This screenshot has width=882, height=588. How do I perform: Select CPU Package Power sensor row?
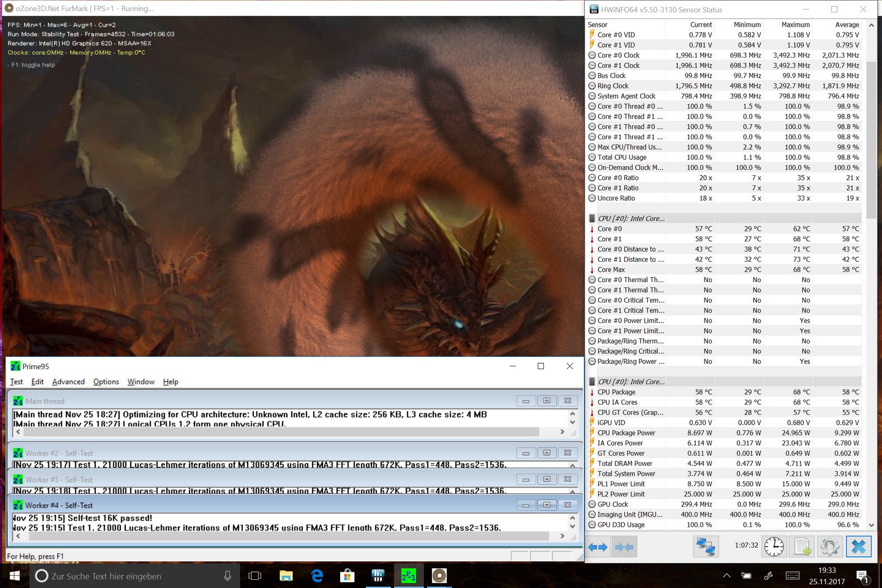point(724,433)
